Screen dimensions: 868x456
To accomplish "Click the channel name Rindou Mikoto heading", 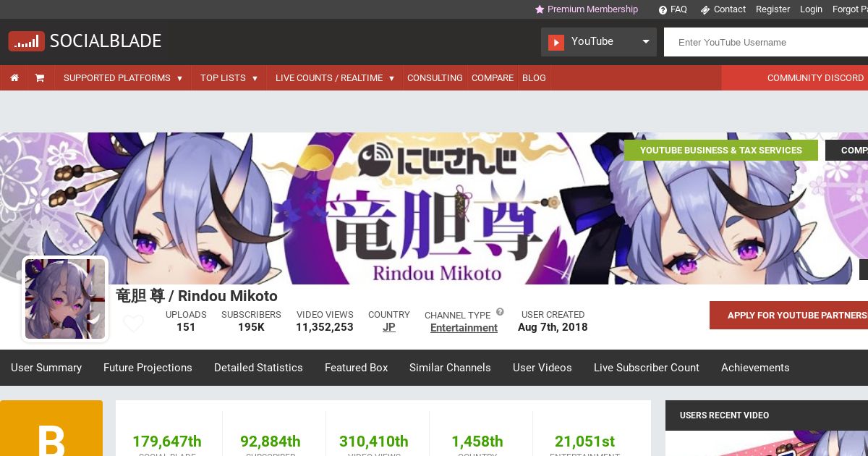I will [x=197, y=295].
